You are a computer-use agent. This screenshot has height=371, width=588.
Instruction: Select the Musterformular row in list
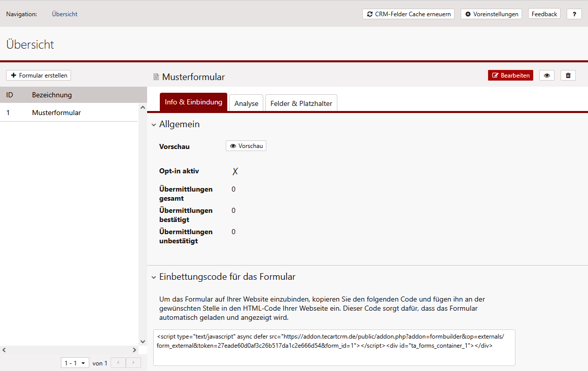tap(56, 113)
